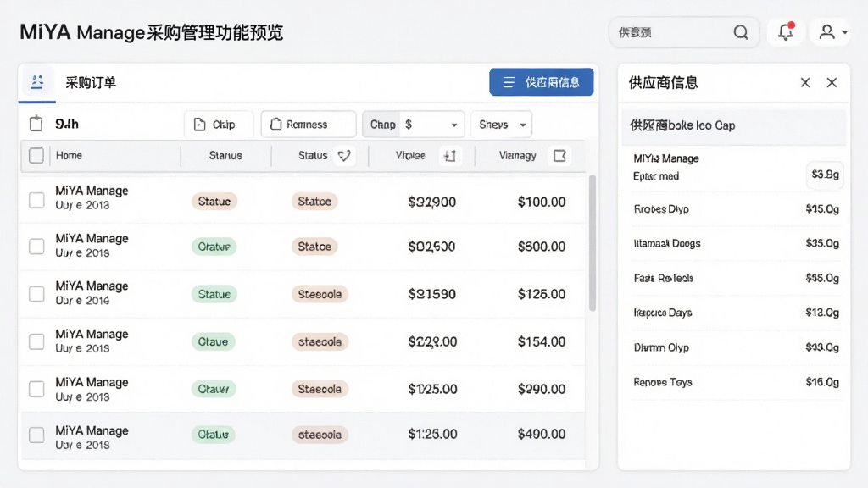868x488 pixels.
Task: Toggle the select-all header checkbox
Action: (x=36, y=156)
